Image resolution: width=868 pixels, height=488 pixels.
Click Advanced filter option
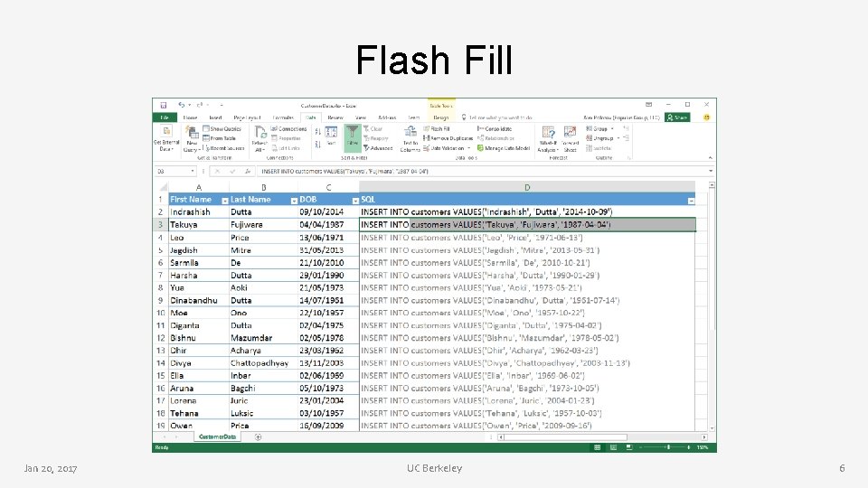[378, 148]
